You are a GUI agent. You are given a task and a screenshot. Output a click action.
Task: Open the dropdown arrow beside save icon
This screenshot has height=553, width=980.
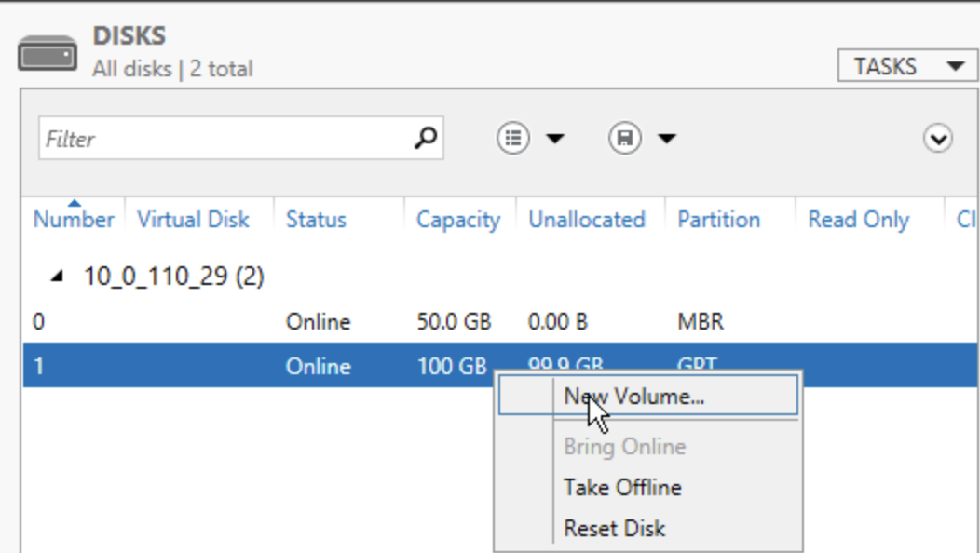click(667, 140)
